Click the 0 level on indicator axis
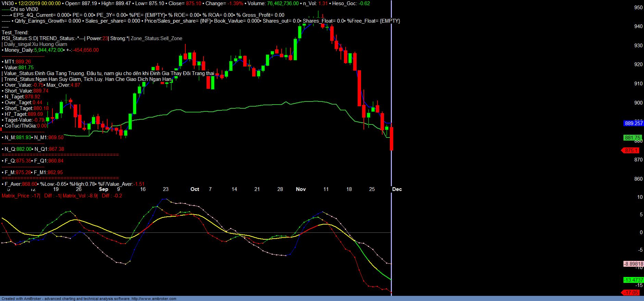Screen dimensions: 644x301 641,232
